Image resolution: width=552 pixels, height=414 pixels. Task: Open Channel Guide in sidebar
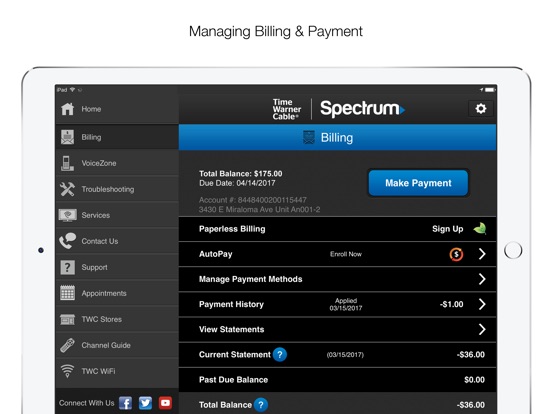[117, 345]
